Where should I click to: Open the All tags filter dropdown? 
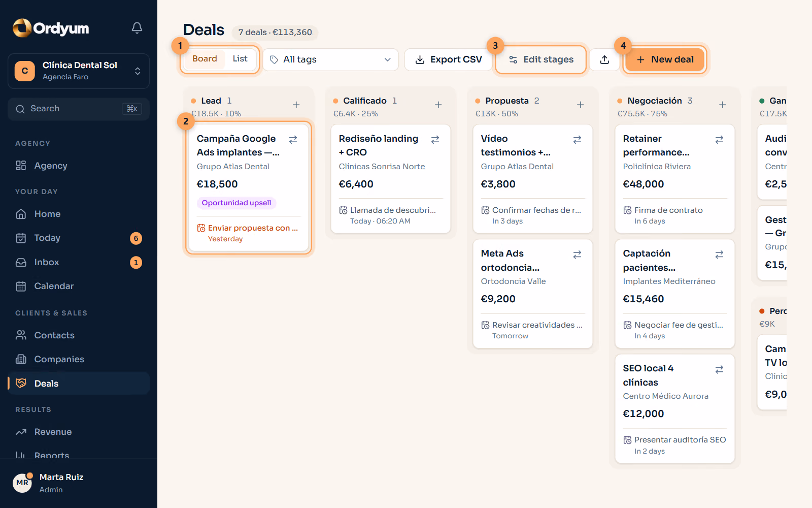[330, 59]
